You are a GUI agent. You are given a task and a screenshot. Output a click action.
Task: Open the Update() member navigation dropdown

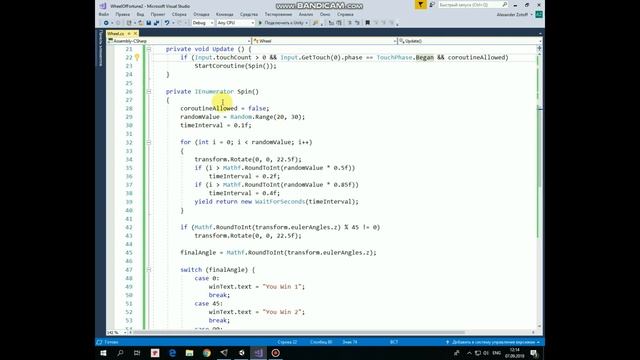click(x=470, y=41)
